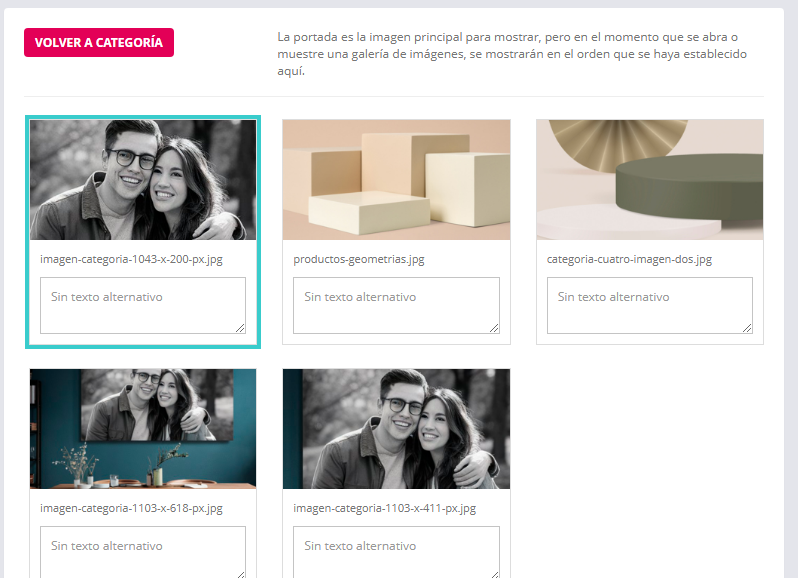Screen dimensions: 798x578
Task: Click resize handle of 1103-x-618 alt text box
Action: tap(240, 573)
